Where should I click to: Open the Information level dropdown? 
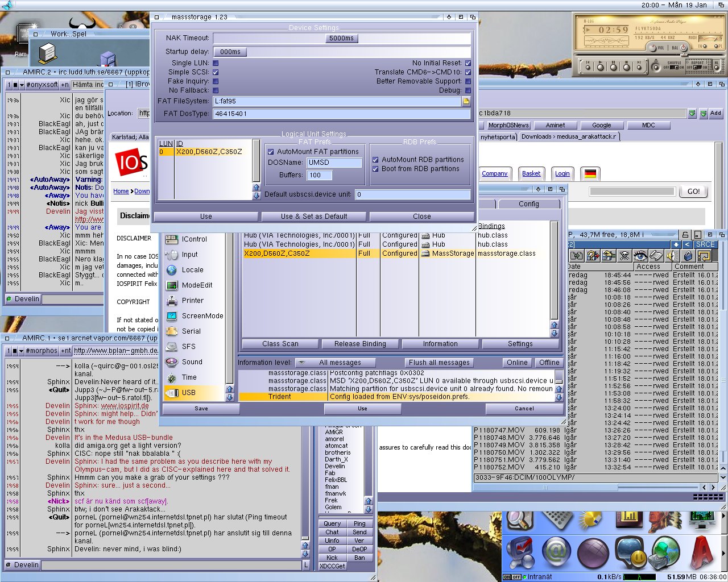(336, 363)
